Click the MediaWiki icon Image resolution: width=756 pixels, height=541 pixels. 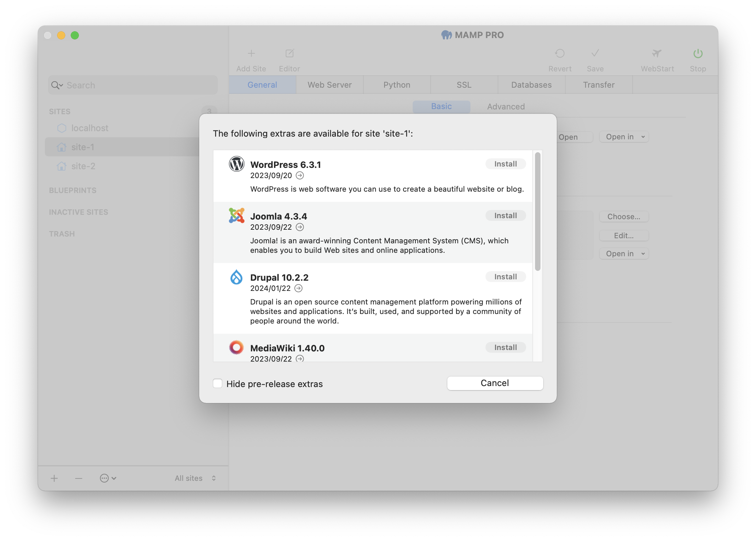[237, 347]
